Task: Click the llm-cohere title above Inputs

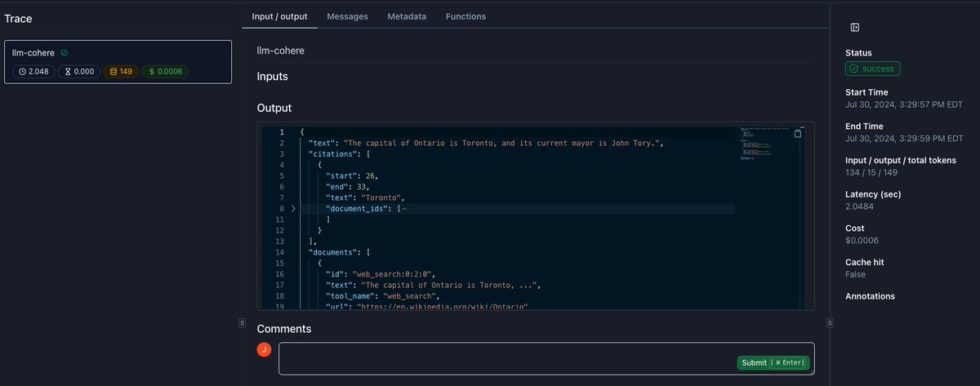Action: pyautogui.click(x=280, y=51)
